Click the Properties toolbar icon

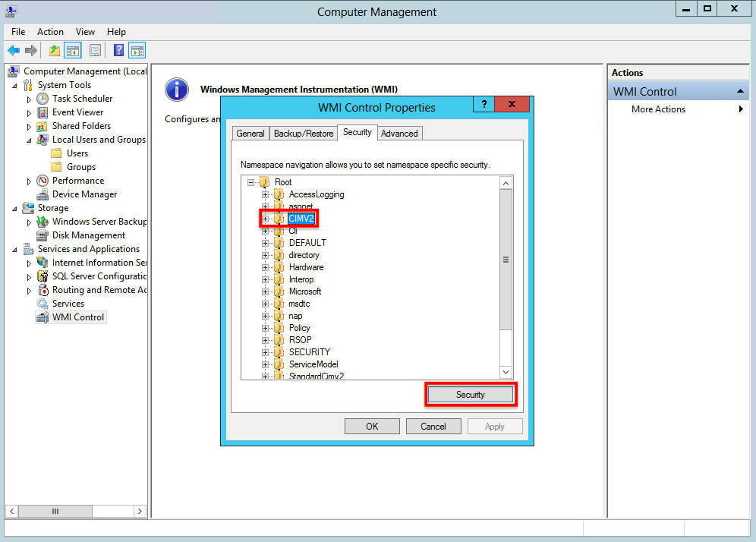click(96, 50)
